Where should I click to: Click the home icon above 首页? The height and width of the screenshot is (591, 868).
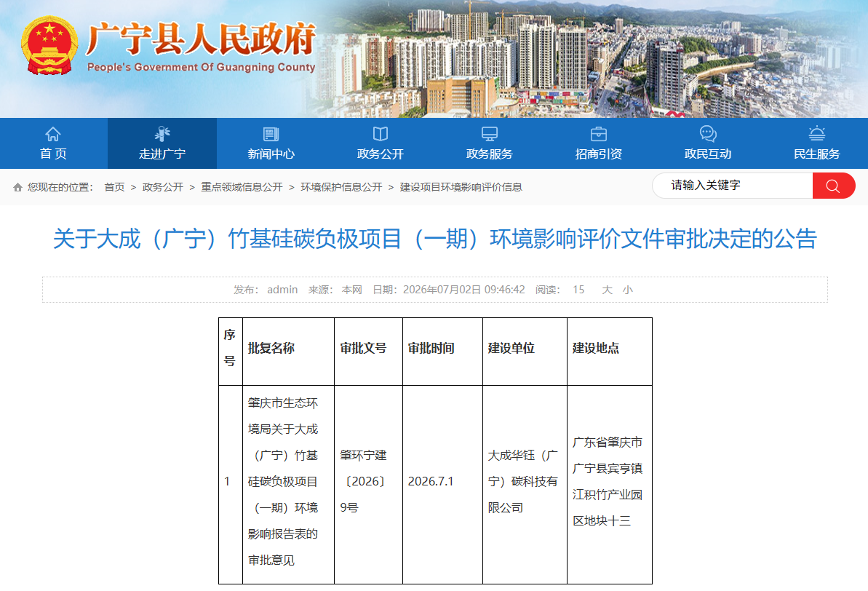53,134
